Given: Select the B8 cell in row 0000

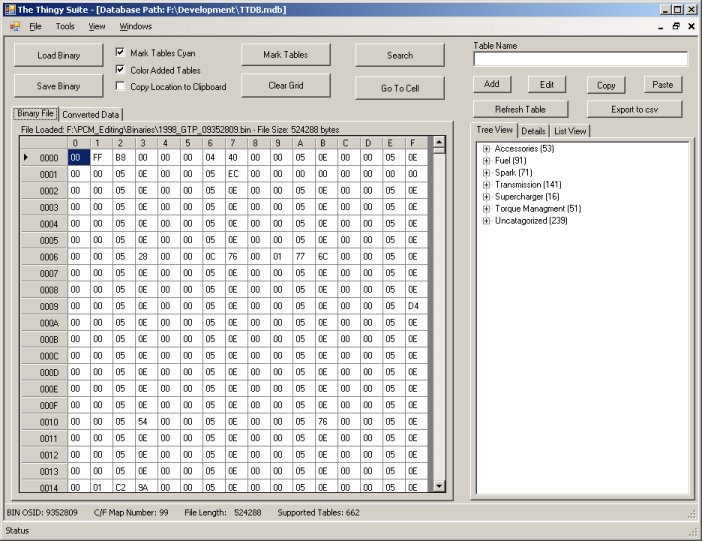Looking at the screenshot, I should point(124,157).
